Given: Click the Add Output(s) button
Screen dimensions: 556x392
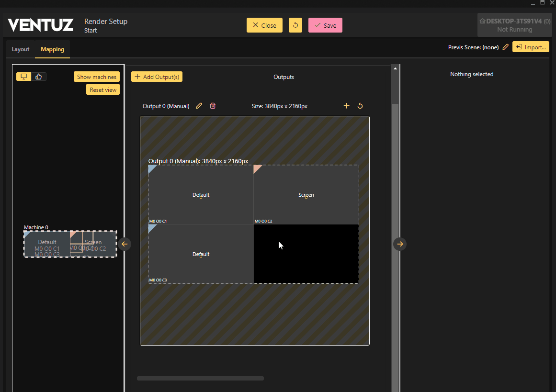Looking at the screenshot, I should coord(157,77).
